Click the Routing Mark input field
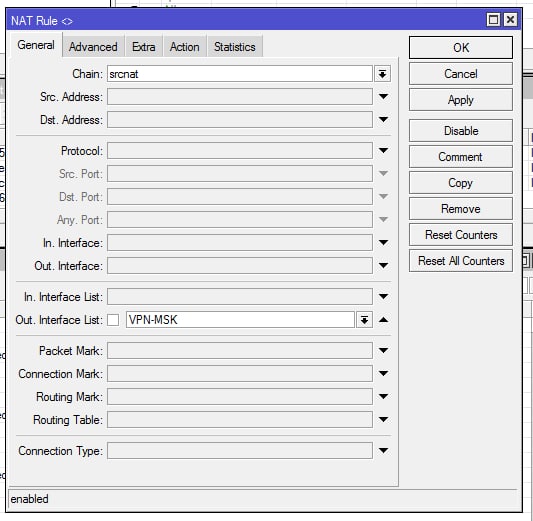Screen dimensions: 533x521 (240, 397)
